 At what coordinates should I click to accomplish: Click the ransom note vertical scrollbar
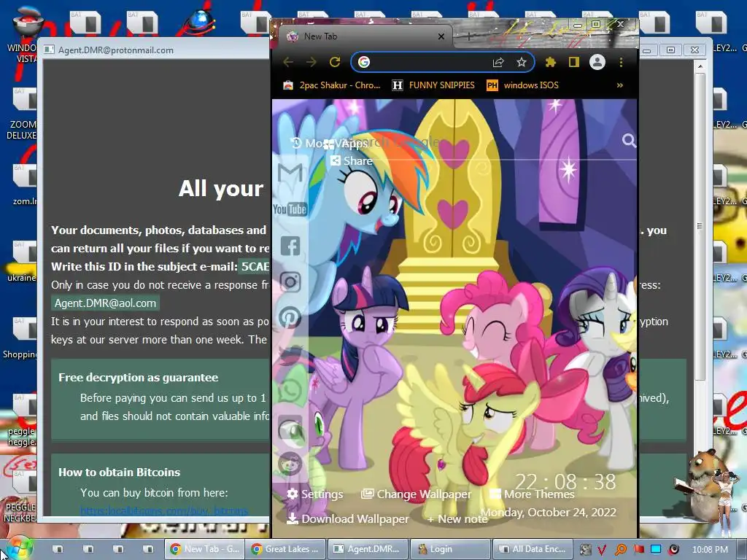point(700,226)
